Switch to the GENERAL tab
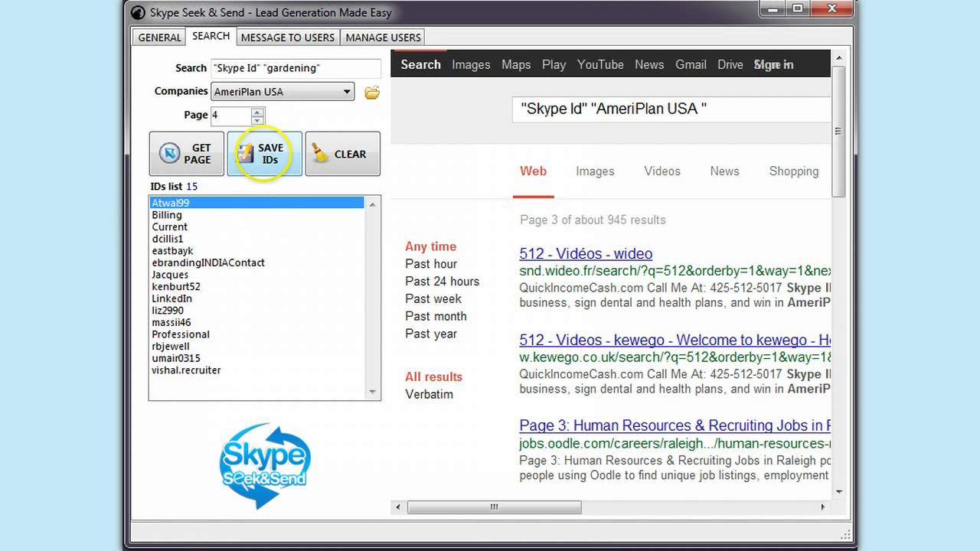Screen dimensions: 980x551 tap(159, 37)
